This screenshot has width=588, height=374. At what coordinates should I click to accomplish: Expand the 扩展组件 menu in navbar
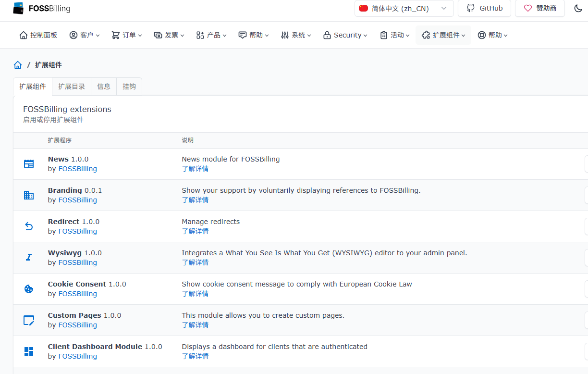click(443, 35)
